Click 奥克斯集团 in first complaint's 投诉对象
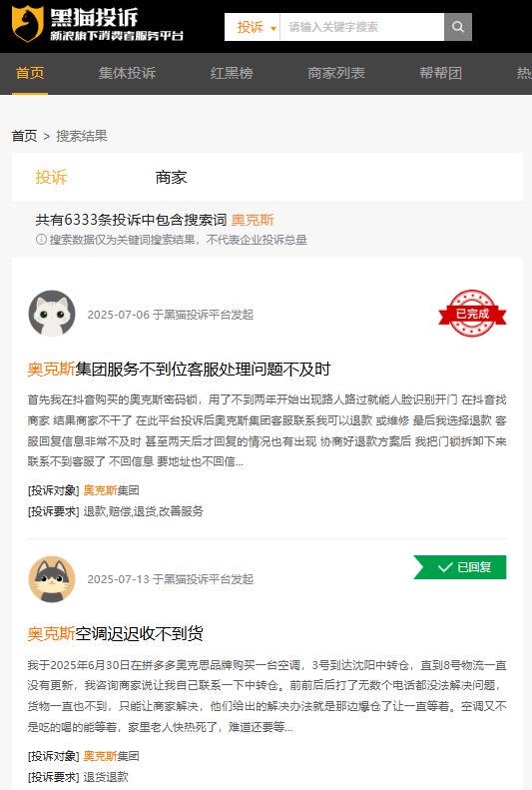532x790 pixels. pos(111,490)
